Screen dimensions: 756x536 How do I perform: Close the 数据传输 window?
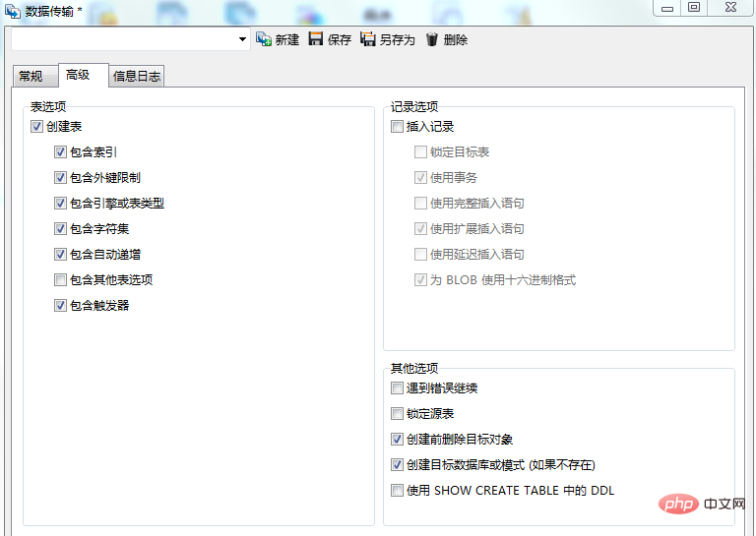point(731,7)
